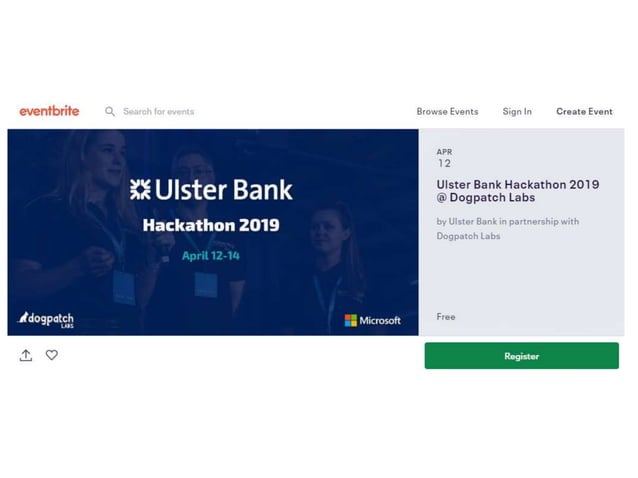Open the Ulster Bank Hackathon 2019 event title
The image size is (638, 478).
[x=518, y=191]
